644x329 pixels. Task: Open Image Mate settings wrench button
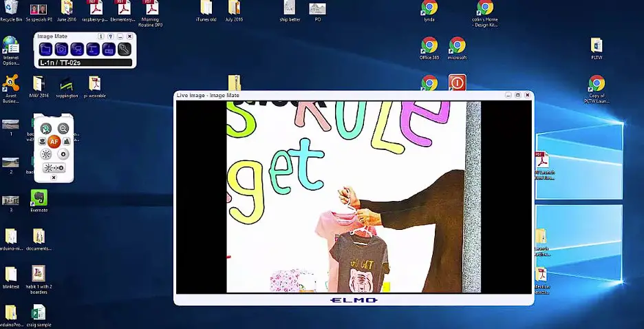coord(125,50)
